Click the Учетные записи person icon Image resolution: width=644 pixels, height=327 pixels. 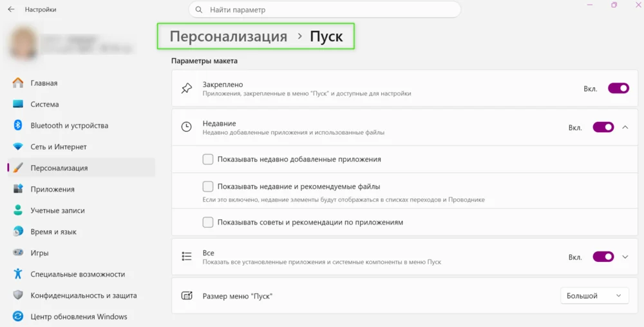[18, 210]
